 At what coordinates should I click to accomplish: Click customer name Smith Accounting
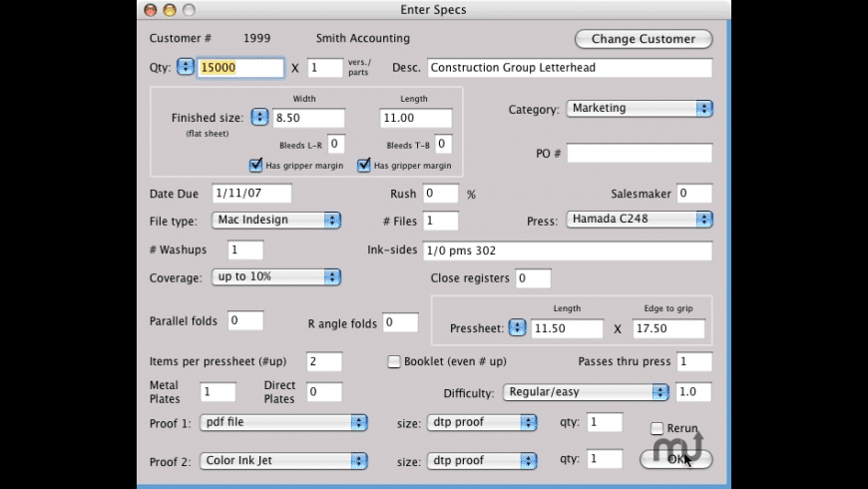pos(363,38)
